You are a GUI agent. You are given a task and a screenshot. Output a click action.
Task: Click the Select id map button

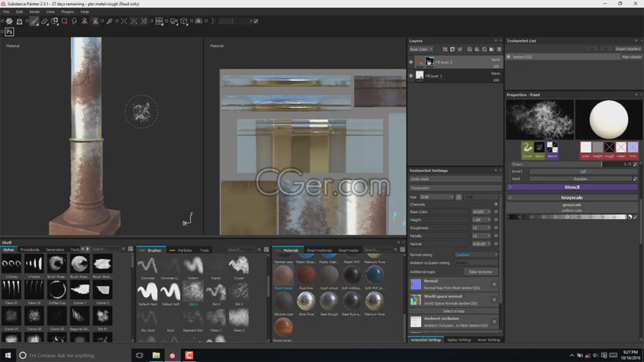pos(454,311)
